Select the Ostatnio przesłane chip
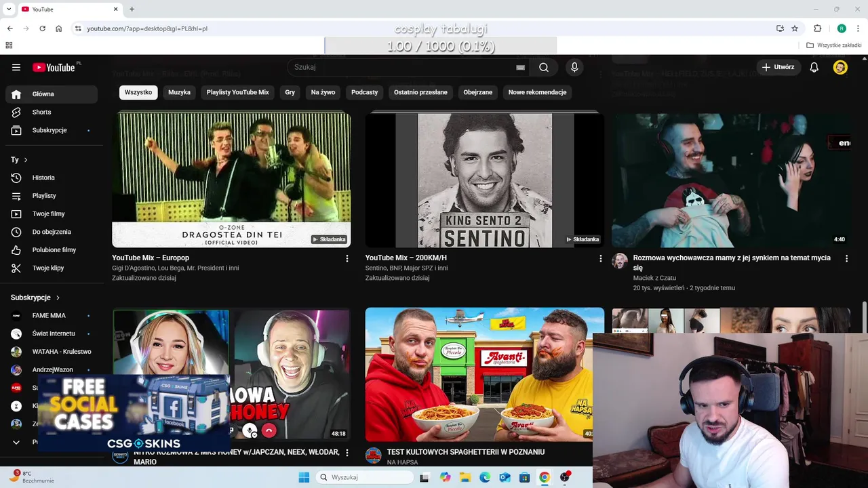 tap(420, 92)
